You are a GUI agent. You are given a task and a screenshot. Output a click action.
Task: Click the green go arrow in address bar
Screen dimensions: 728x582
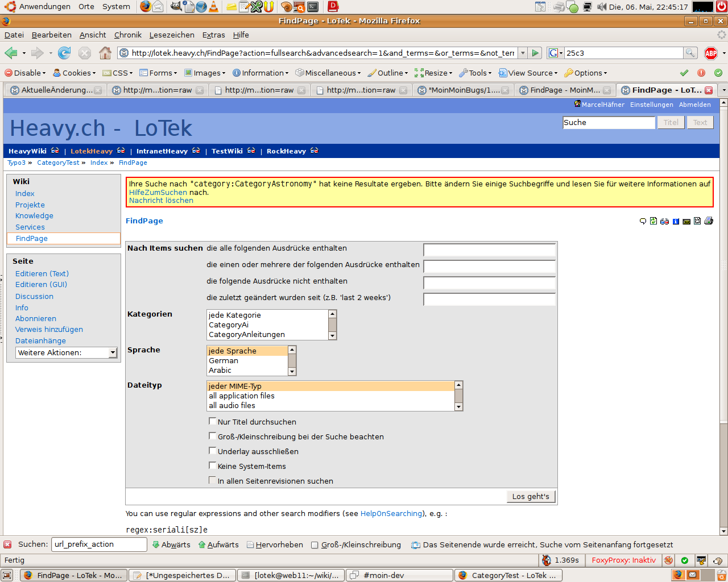tap(535, 53)
